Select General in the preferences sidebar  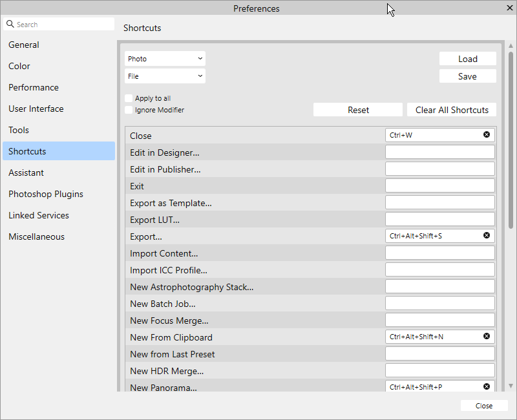24,45
